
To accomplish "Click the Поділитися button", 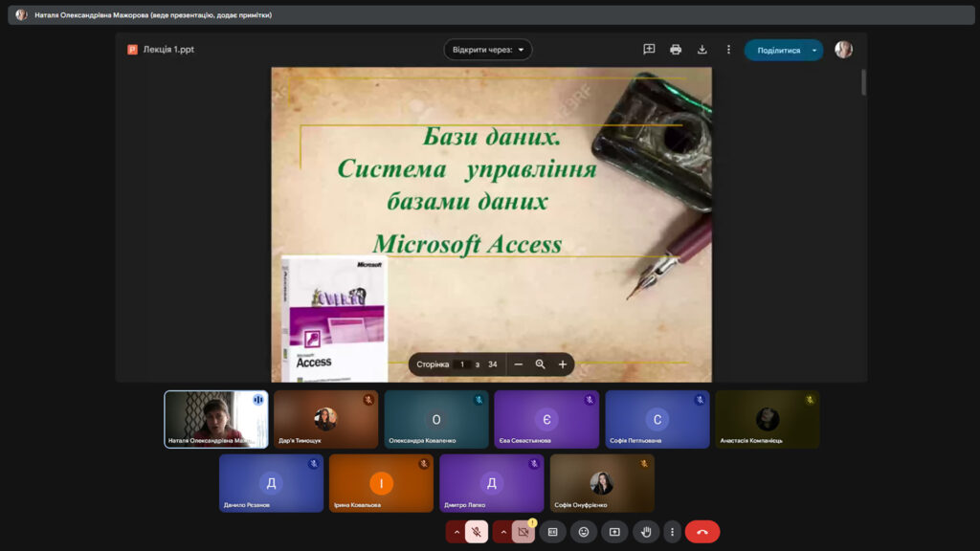I will 778,50.
